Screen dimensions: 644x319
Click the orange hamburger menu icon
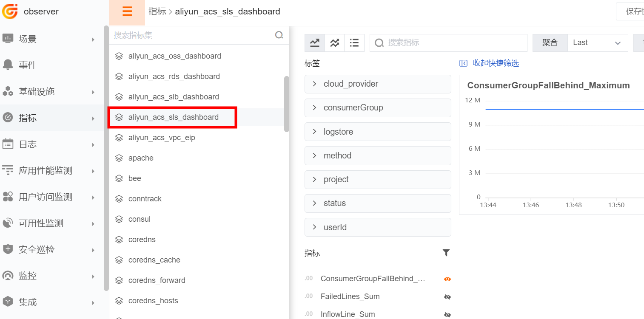[x=127, y=11]
